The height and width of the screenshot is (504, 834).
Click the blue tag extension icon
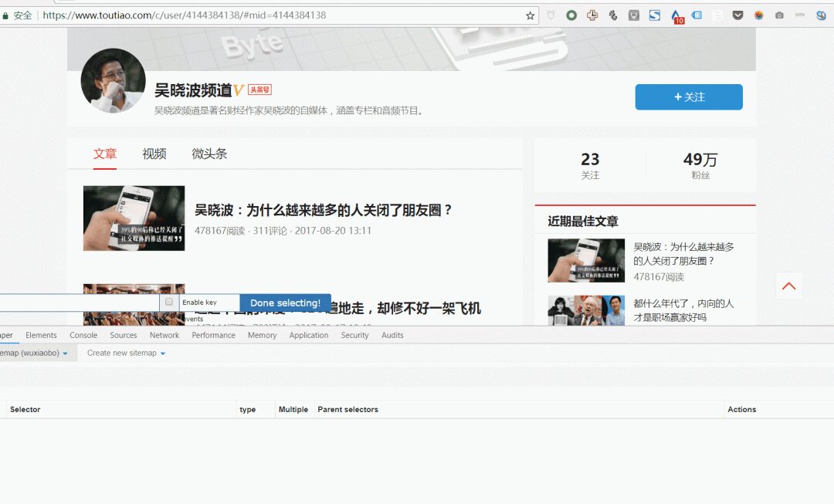click(697, 15)
